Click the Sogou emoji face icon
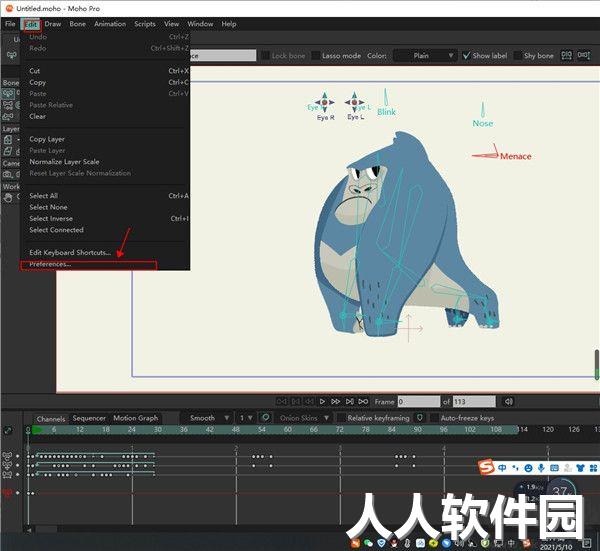The image size is (600, 551). tap(528, 468)
